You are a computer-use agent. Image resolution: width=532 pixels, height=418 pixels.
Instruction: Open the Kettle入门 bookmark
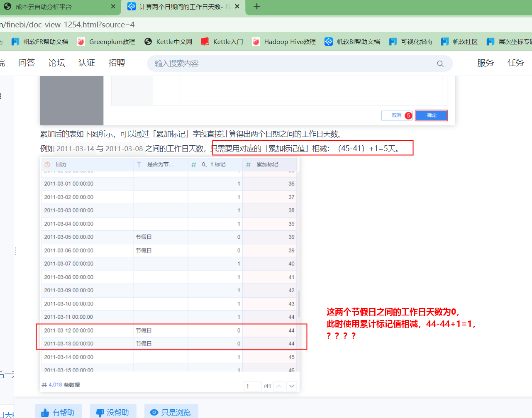tap(222, 42)
